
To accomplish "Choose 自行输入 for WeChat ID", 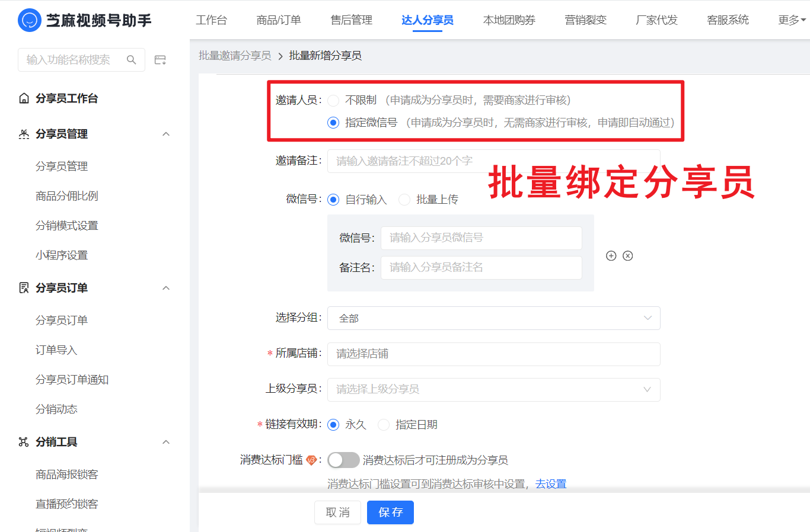I will 333,200.
